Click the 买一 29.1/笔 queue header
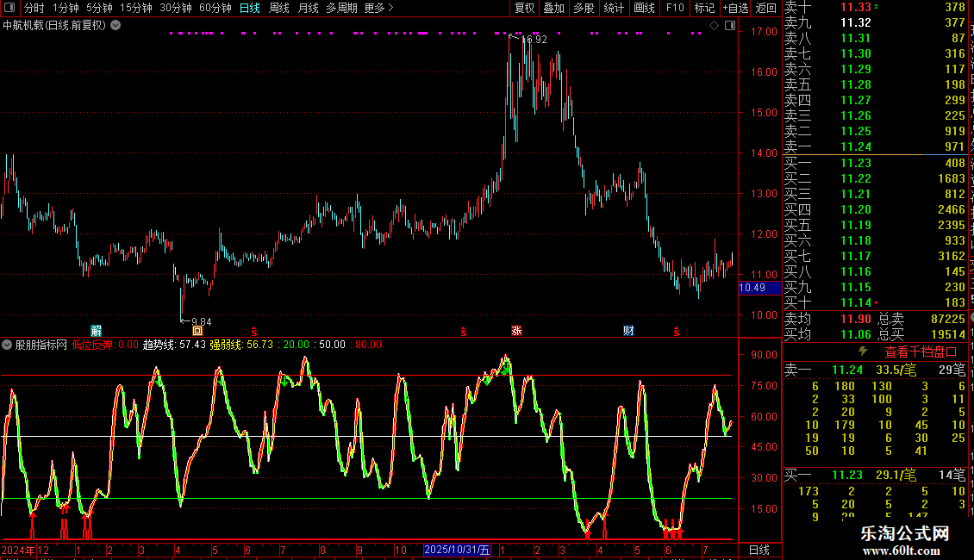The height and width of the screenshot is (560, 974). (x=875, y=476)
